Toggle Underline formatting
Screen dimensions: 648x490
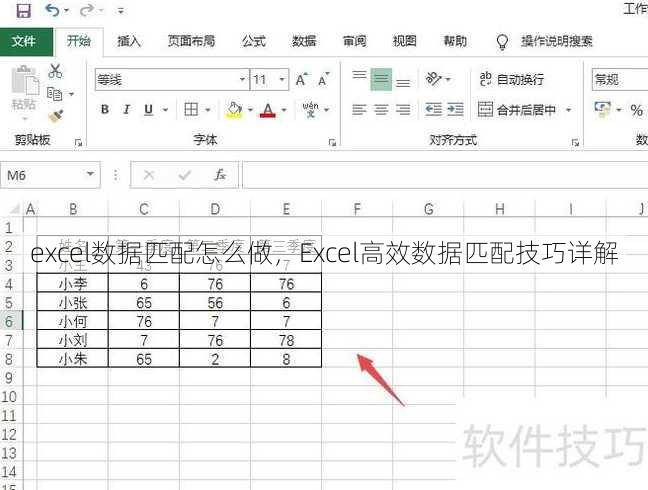[148, 110]
